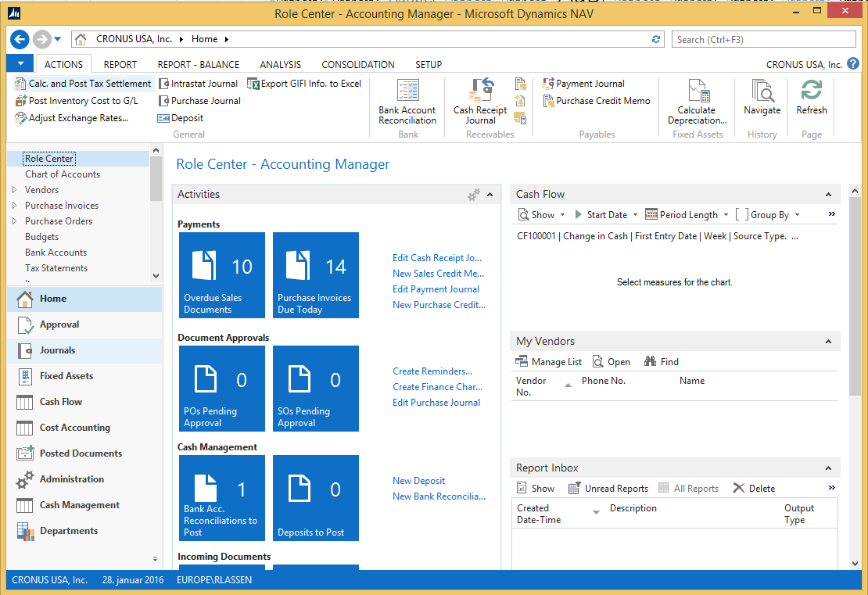The height and width of the screenshot is (595, 868).
Task: Click the New Deposit link
Action: click(x=418, y=481)
